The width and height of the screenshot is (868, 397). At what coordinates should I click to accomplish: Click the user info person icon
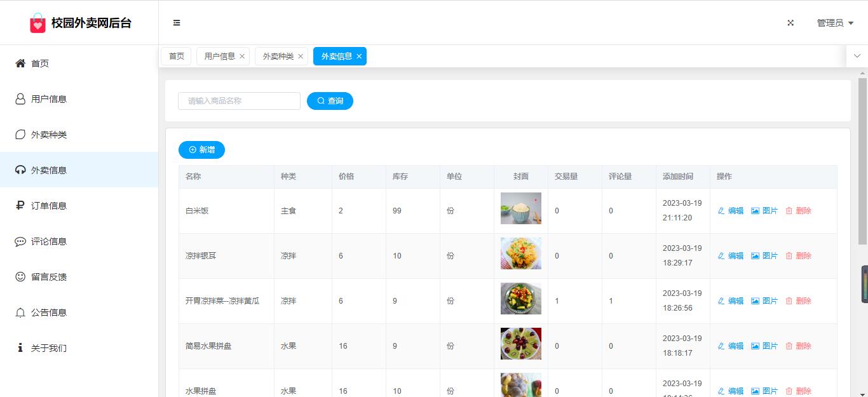point(20,99)
